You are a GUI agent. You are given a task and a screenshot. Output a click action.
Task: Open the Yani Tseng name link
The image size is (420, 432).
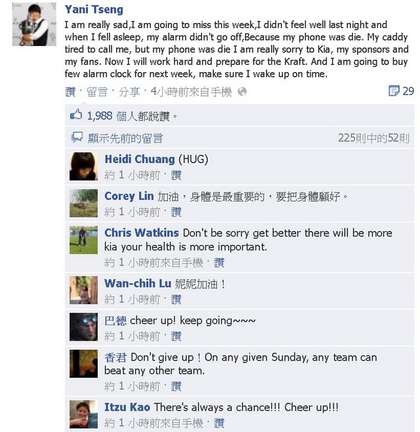(x=94, y=9)
